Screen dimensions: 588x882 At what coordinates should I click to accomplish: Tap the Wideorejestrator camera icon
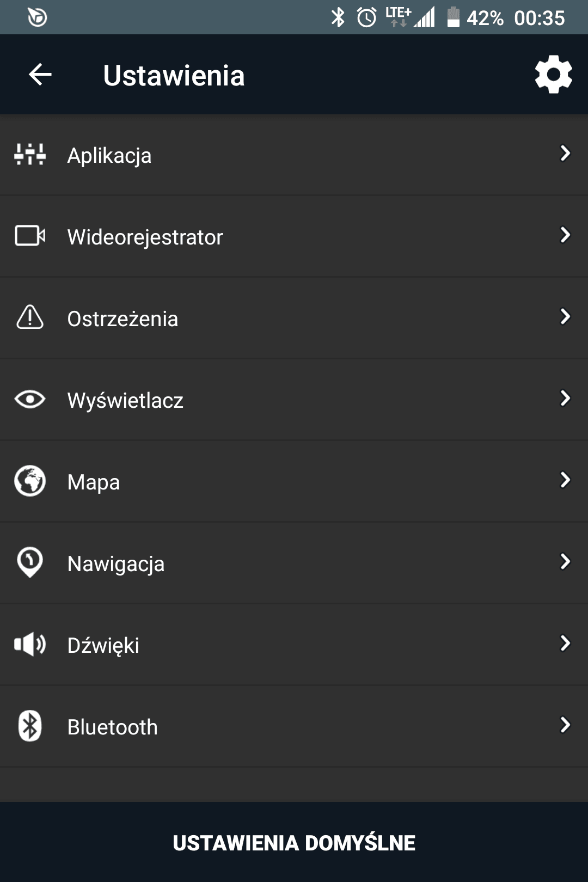(x=30, y=236)
